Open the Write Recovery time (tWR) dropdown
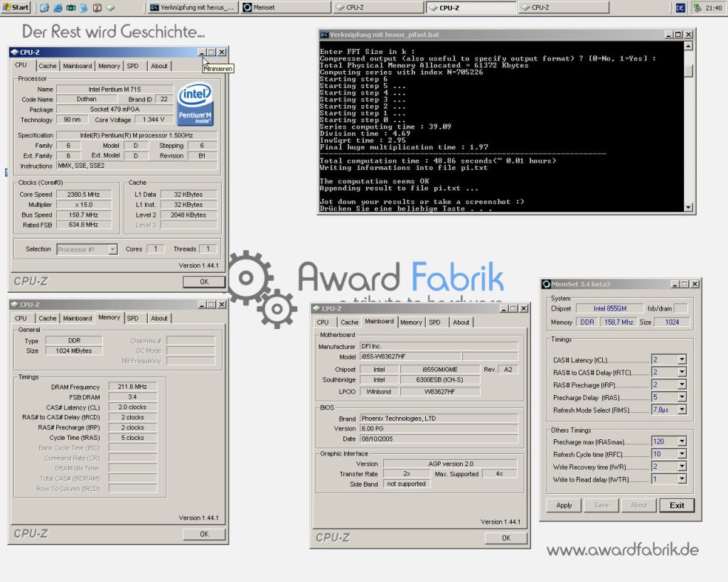Image resolution: width=728 pixels, height=582 pixels. point(682,466)
